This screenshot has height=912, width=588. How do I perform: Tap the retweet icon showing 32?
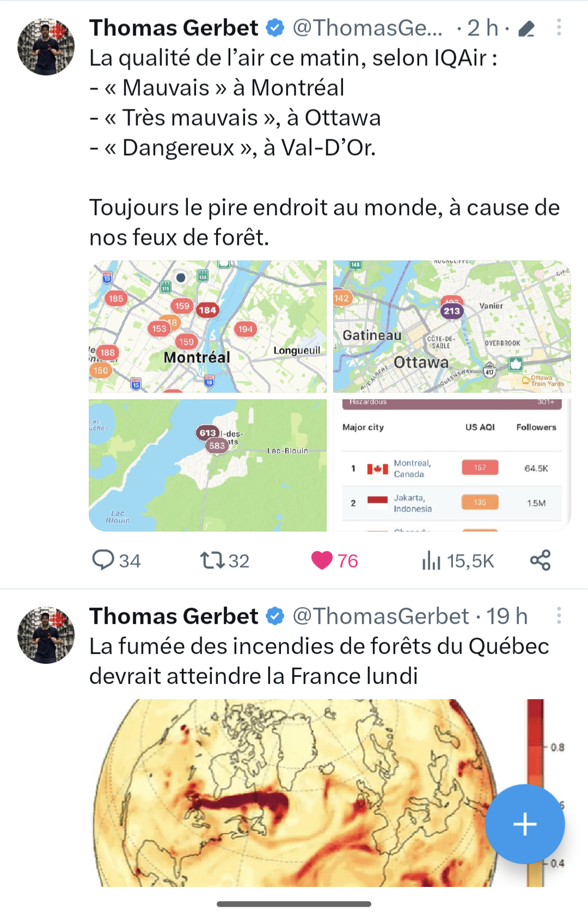(212, 560)
